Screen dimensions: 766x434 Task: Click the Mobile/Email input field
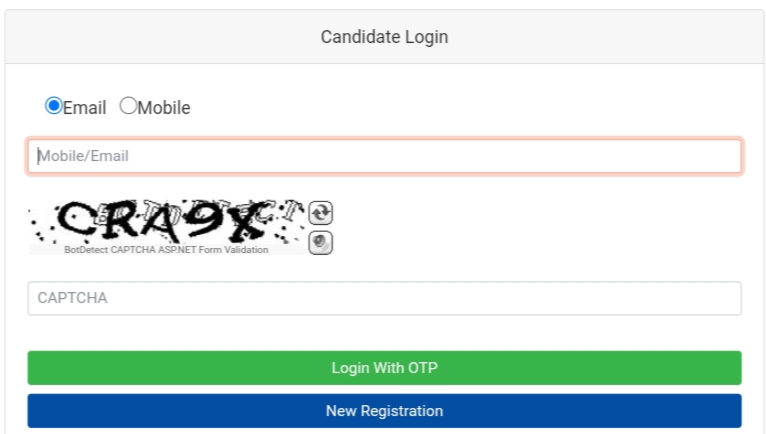point(384,156)
